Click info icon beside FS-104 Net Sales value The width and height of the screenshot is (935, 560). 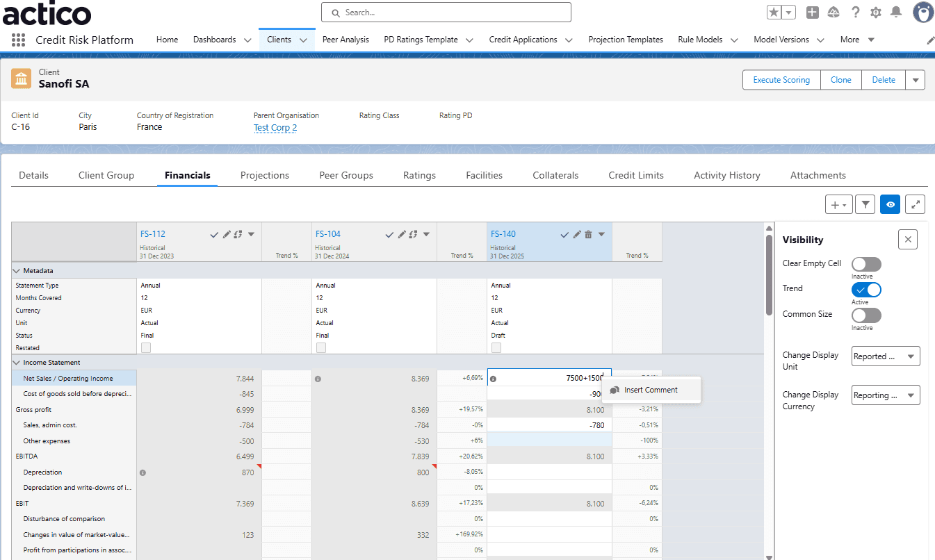(x=318, y=379)
